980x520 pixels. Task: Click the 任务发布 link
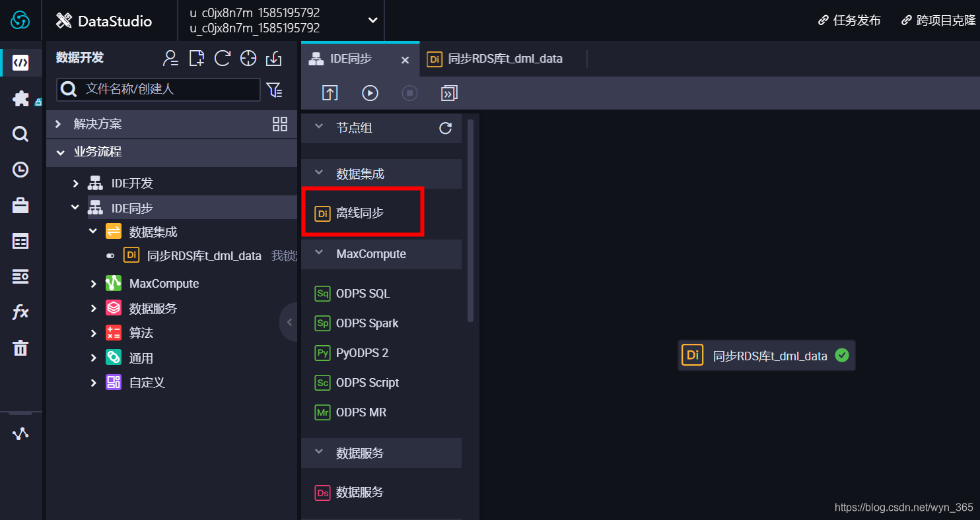(x=849, y=20)
